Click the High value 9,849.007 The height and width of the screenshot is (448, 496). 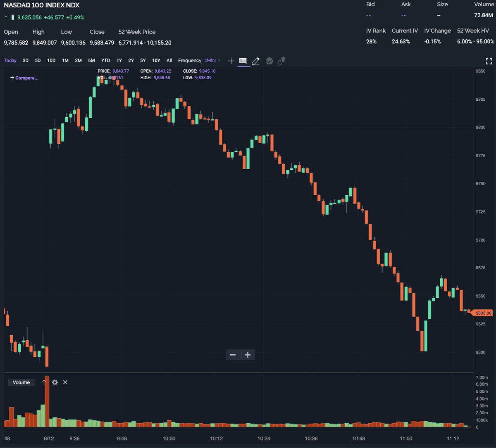pos(45,43)
